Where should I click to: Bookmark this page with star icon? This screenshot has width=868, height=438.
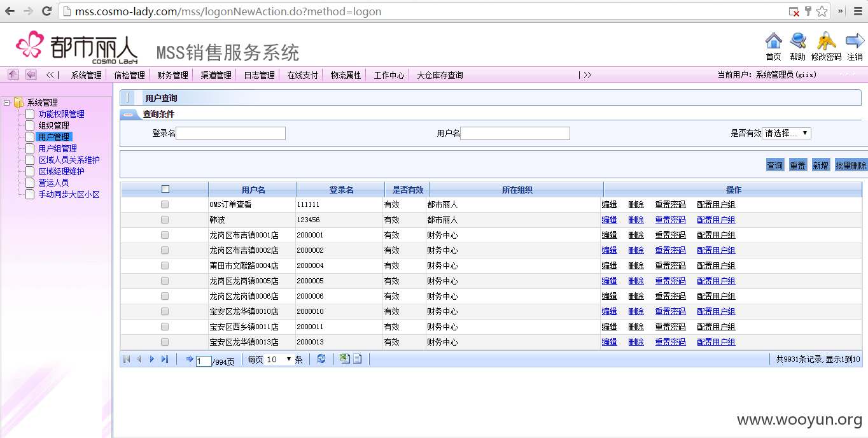click(x=822, y=11)
